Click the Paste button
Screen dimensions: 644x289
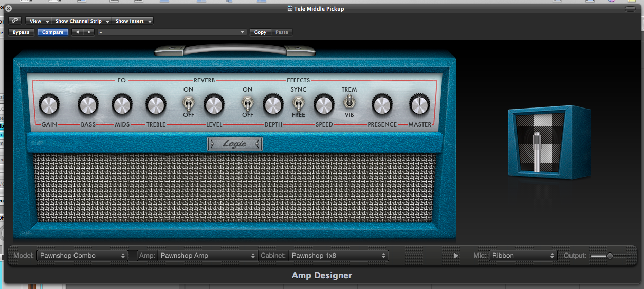[x=282, y=32]
